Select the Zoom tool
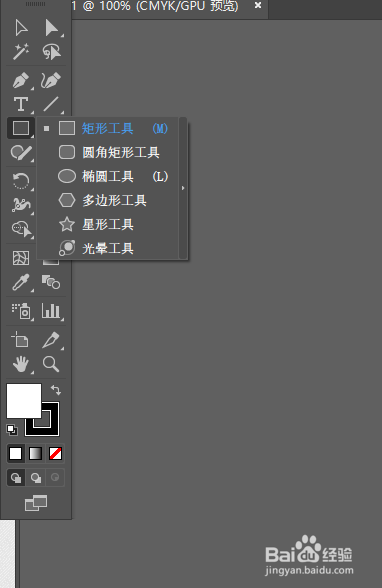Image resolution: width=382 pixels, height=588 pixels. tap(51, 364)
